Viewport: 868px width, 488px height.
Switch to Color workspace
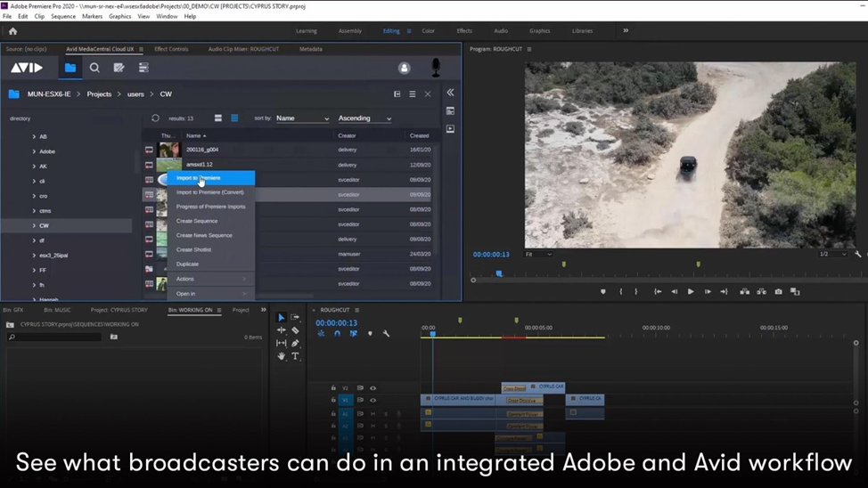coord(429,31)
